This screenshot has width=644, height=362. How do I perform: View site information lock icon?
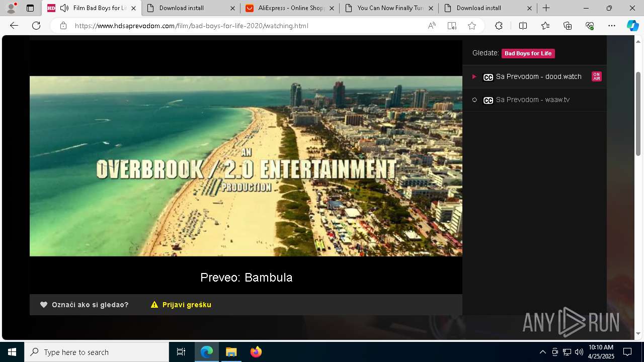pyautogui.click(x=63, y=26)
